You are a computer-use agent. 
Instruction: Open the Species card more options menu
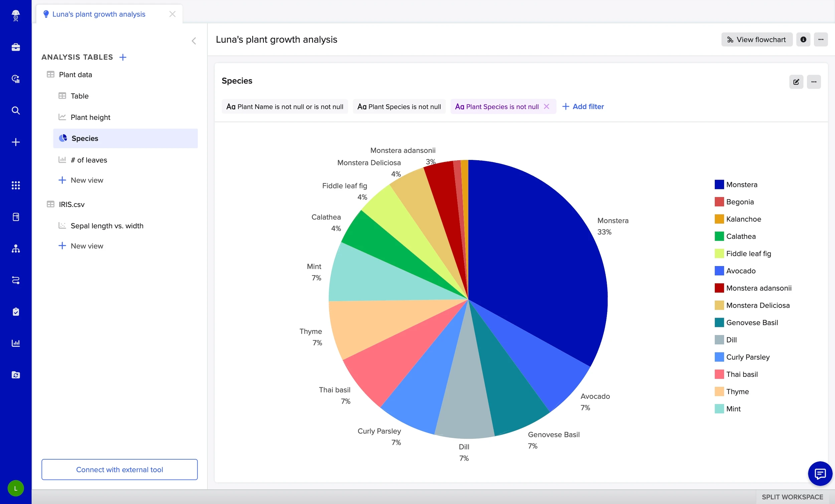(813, 82)
